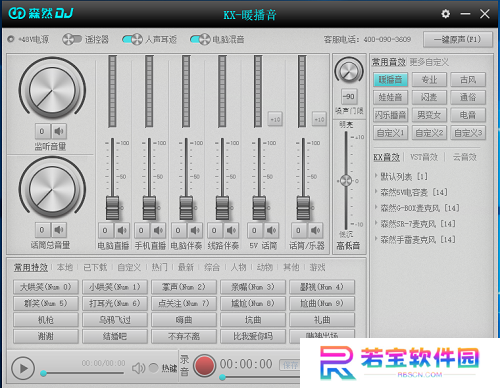The width and height of the screenshot is (500, 388).
Task: Click the 噪声门限 small knob
Action: (x=349, y=71)
